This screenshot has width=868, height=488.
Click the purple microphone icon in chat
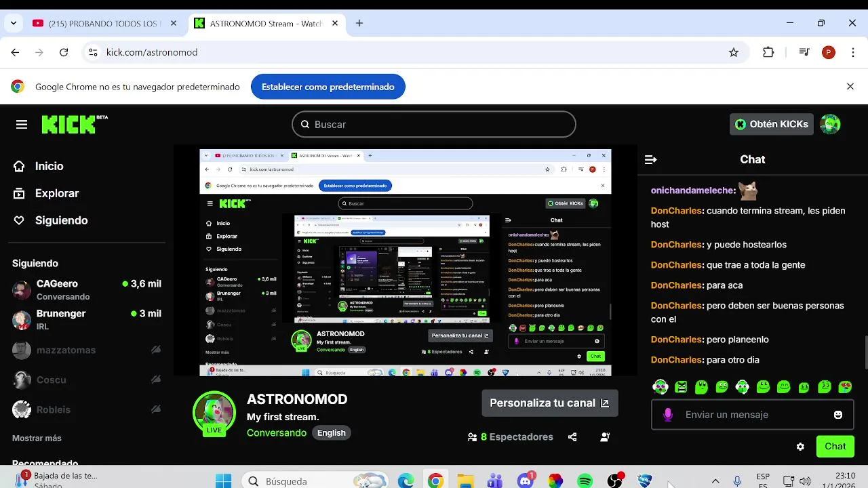click(668, 415)
